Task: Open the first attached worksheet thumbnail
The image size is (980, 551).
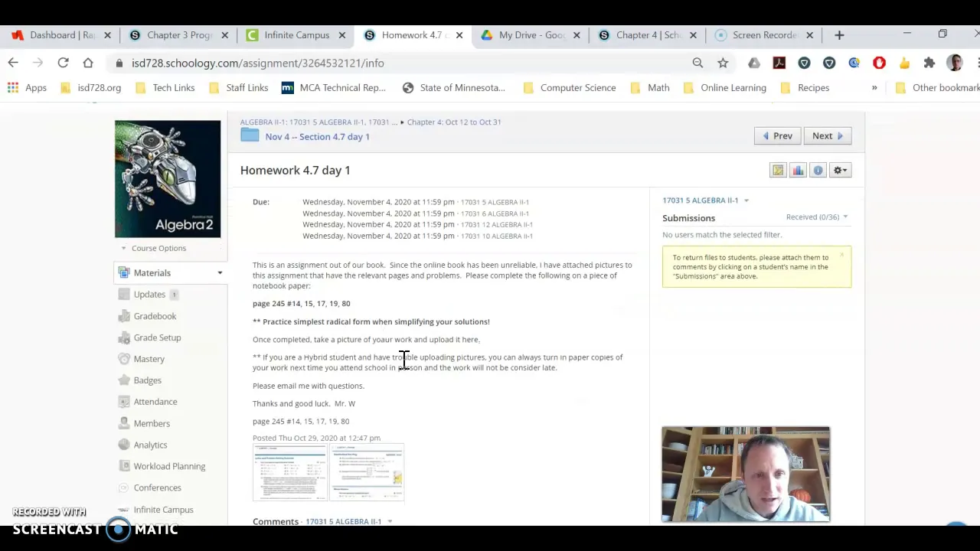Action: (x=289, y=471)
